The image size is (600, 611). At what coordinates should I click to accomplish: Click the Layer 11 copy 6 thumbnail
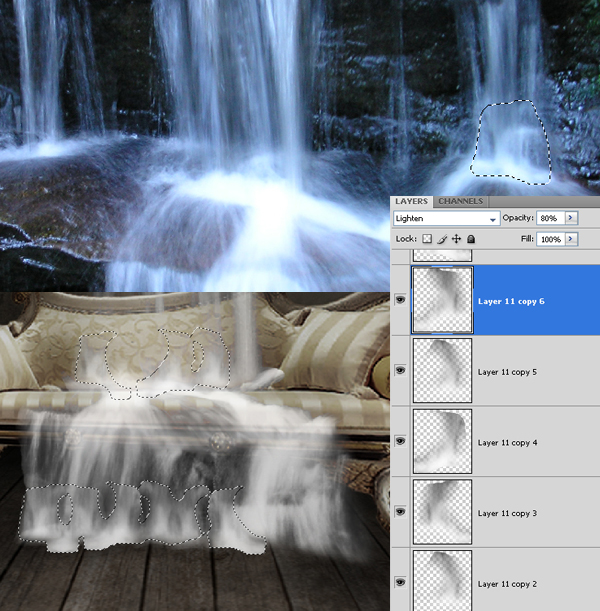pyautogui.click(x=442, y=299)
